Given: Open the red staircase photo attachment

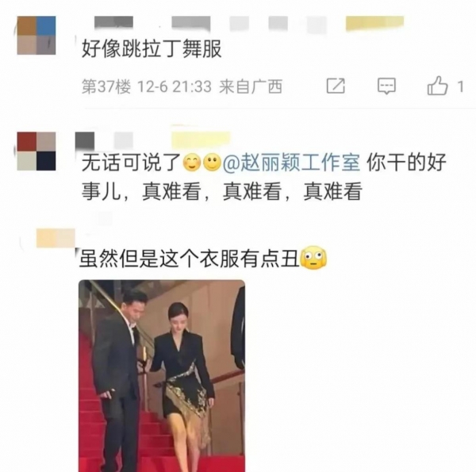Looking at the screenshot, I should pos(162,376).
